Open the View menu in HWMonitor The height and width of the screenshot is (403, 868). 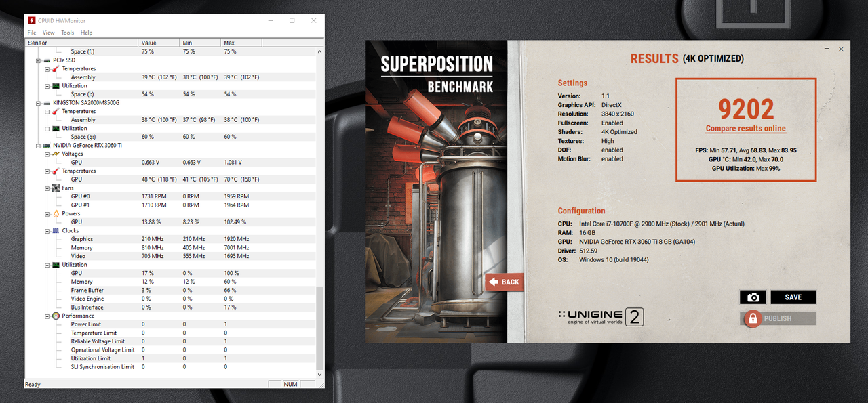click(48, 33)
